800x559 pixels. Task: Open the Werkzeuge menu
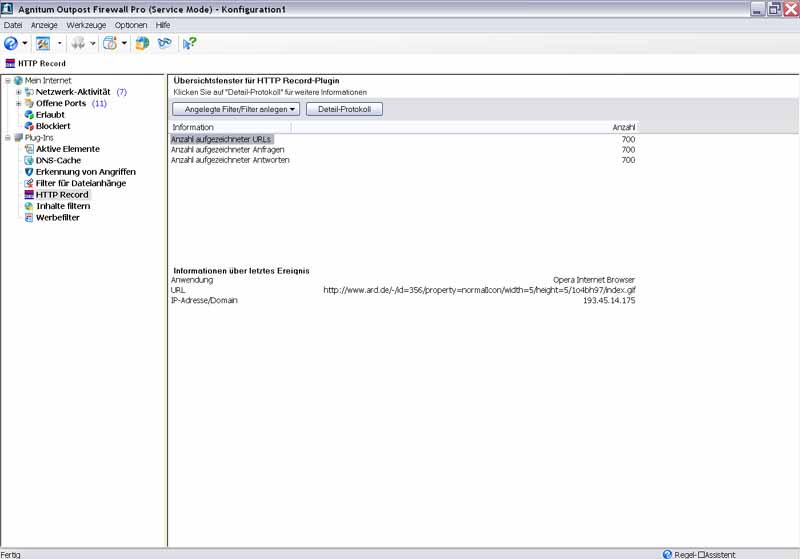coord(86,24)
